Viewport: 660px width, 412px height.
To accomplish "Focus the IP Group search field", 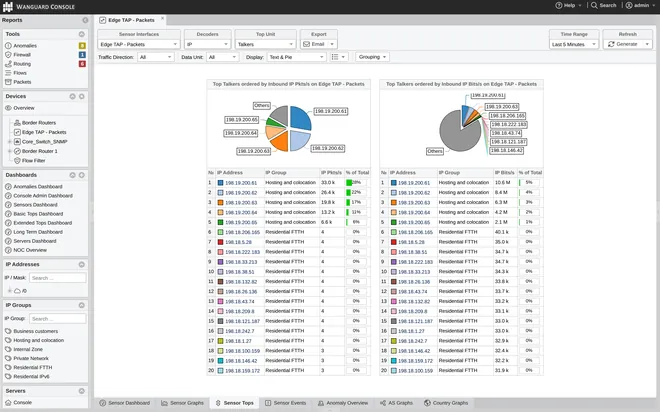I will coord(58,319).
